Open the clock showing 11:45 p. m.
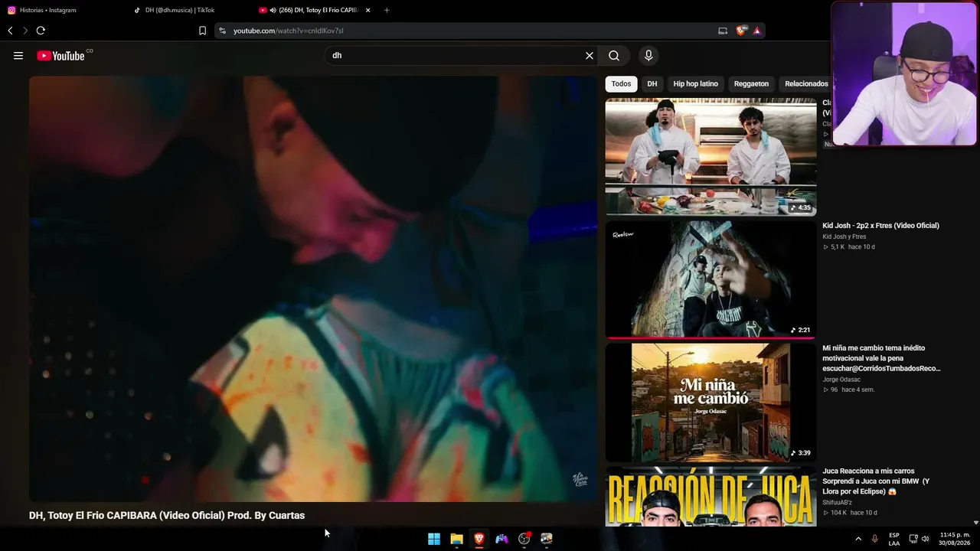The height and width of the screenshot is (551, 980). pyautogui.click(x=955, y=539)
